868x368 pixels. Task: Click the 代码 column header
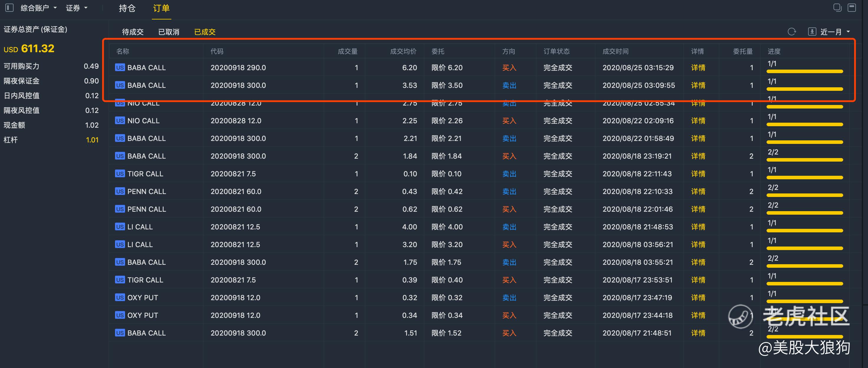pos(217,51)
